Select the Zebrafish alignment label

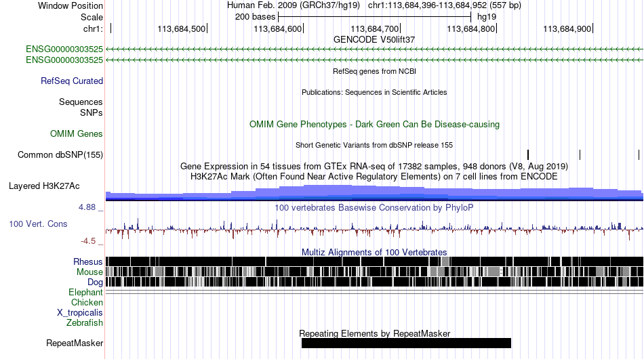[85, 323]
